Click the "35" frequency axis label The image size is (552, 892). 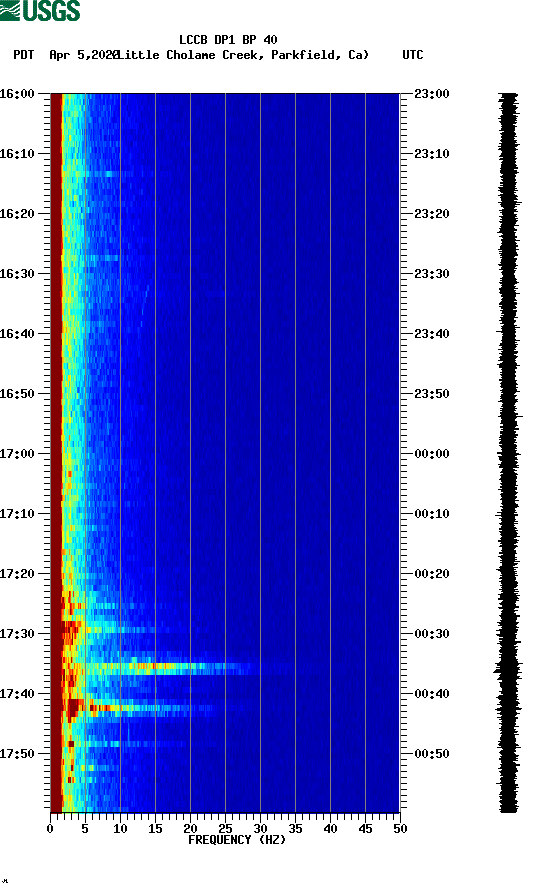pyautogui.click(x=295, y=829)
